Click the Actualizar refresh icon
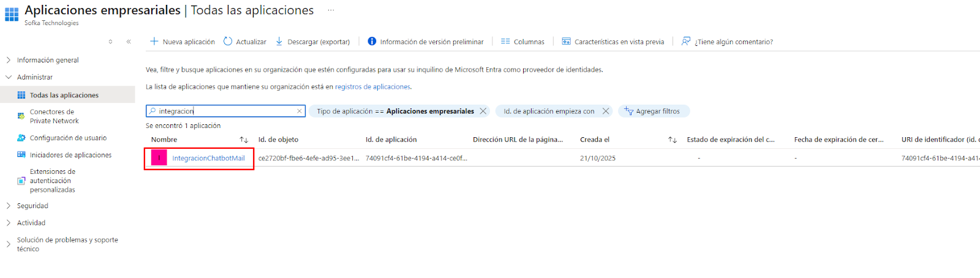Screen dimensions: 980x278 228,42
